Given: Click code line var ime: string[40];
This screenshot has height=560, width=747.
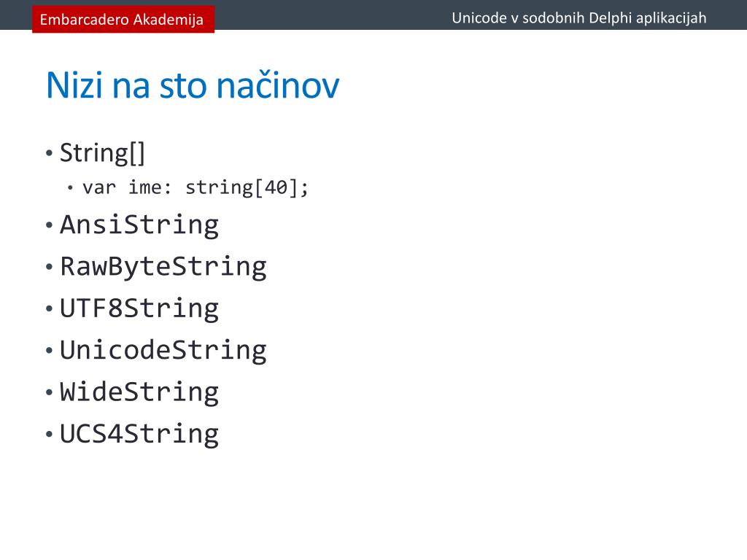Looking at the screenshot, I should (x=196, y=187).
